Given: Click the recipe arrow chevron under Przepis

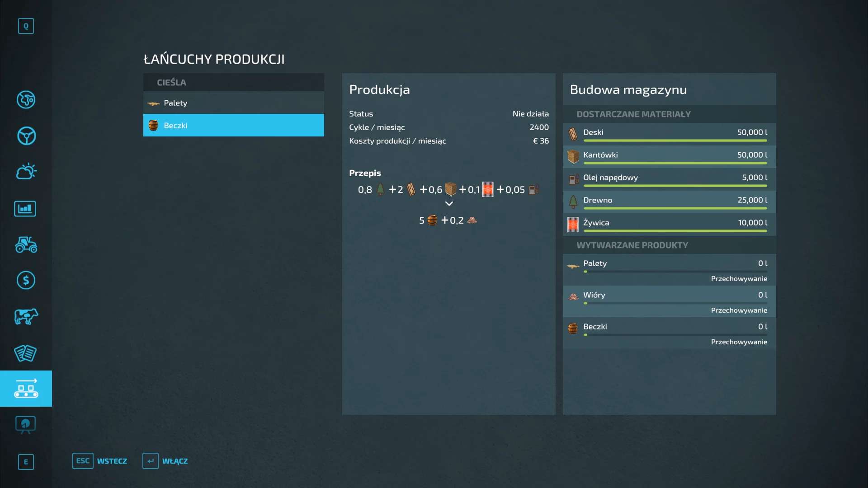Looking at the screenshot, I should click(449, 204).
